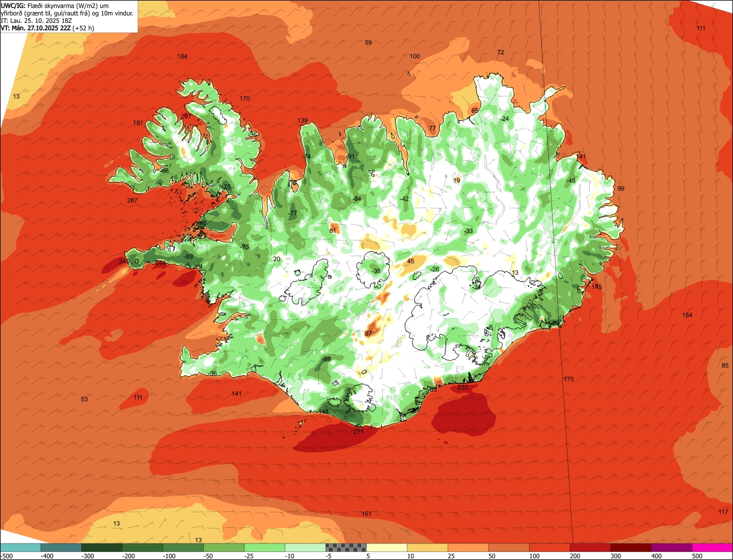
Task: Click the '-48' value in the east
Action: pyautogui.click(x=570, y=180)
